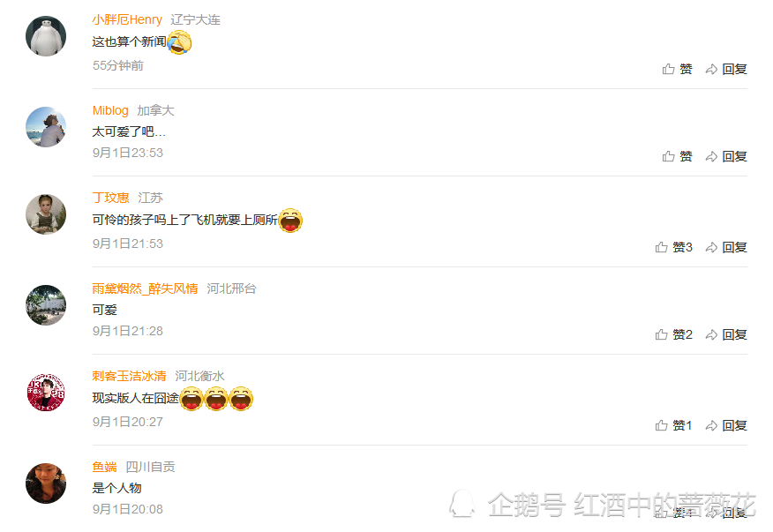The height and width of the screenshot is (532, 773).
Task: Like Miblog's comment with thumbs-up icon
Action: [x=678, y=156]
